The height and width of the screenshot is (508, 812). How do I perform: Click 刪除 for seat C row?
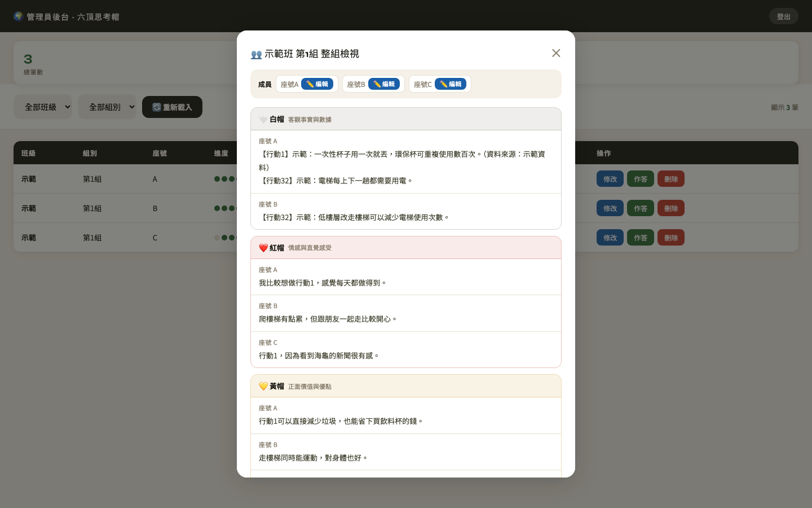671,238
